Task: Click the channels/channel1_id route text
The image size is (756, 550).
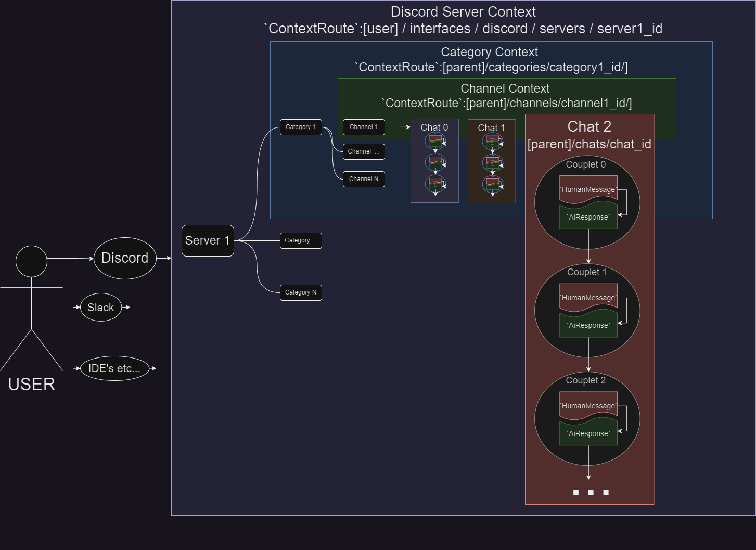Action: tap(507, 103)
